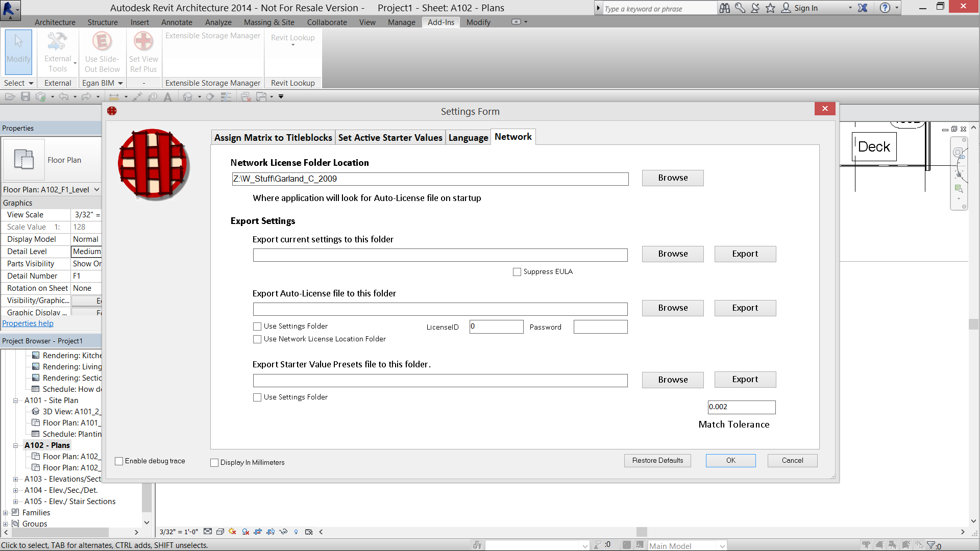This screenshot has height=551, width=980.
Task: Check the Enable debug trace option
Action: (x=119, y=461)
